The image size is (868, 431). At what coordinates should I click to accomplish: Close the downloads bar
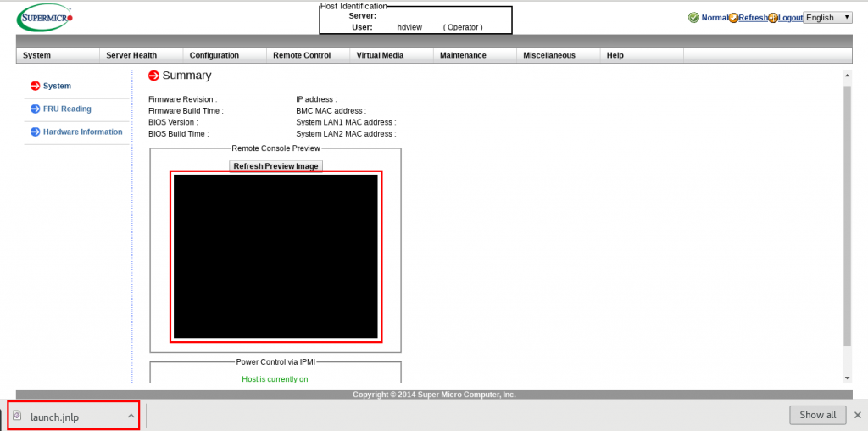coord(858,415)
